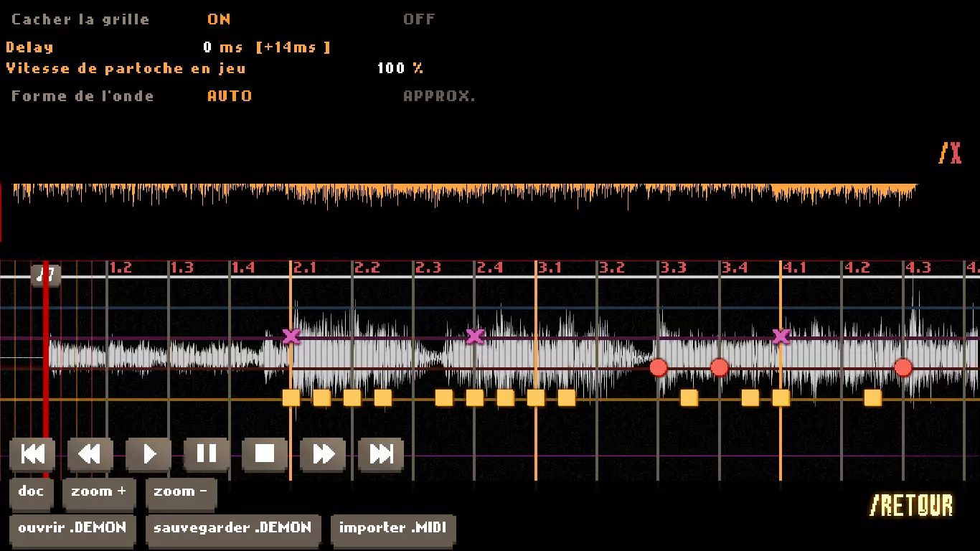Screen dimensions: 980x551
Task: Pause the song playback
Action: click(x=207, y=453)
